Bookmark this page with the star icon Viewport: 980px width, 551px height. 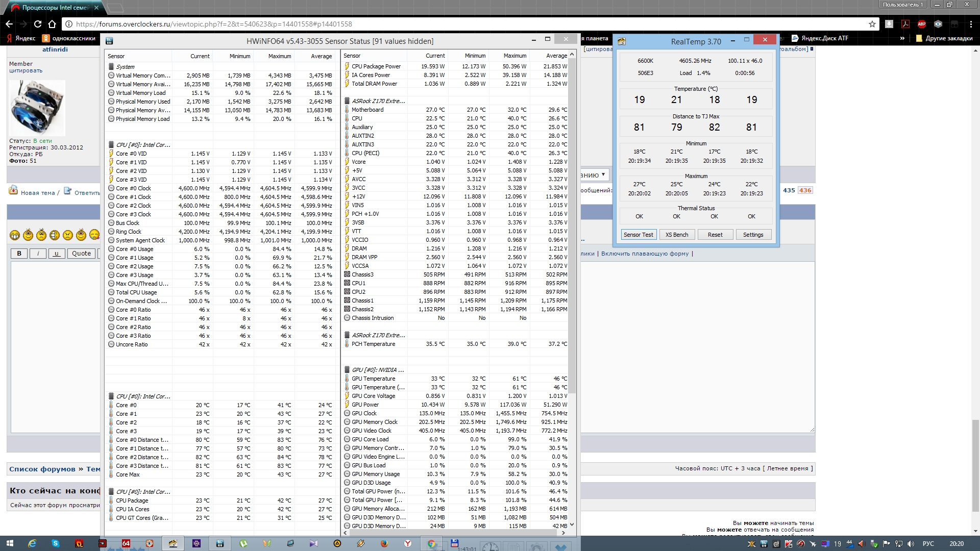click(872, 24)
